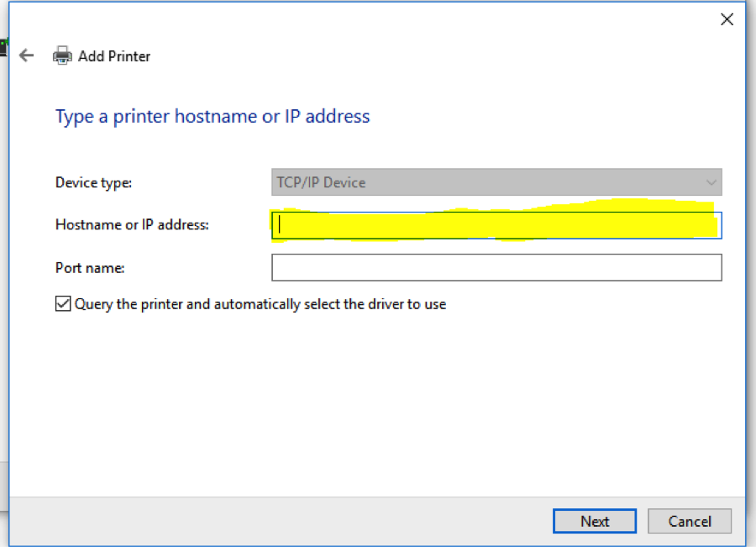Screen dimensions: 756x547
Task: Cancel the Add Printer wizard
Action: (x=690, y=521)
